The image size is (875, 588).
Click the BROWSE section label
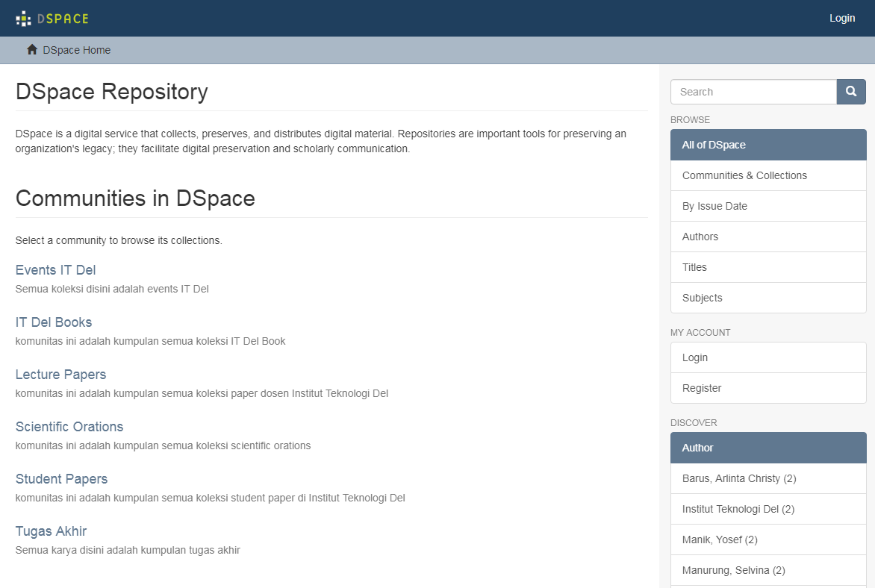pos(690,120)
